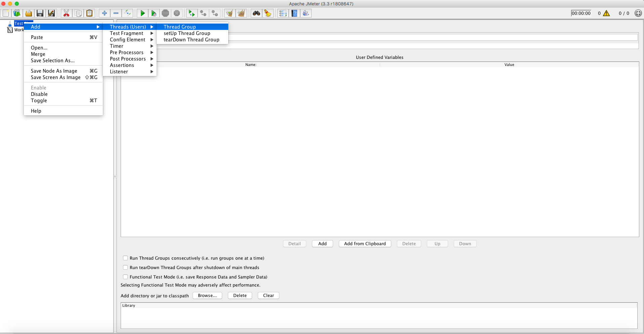Reset search with the yellow brush icon
The image size is (644, 334).
pyautogui.click(x=268, y=13)
